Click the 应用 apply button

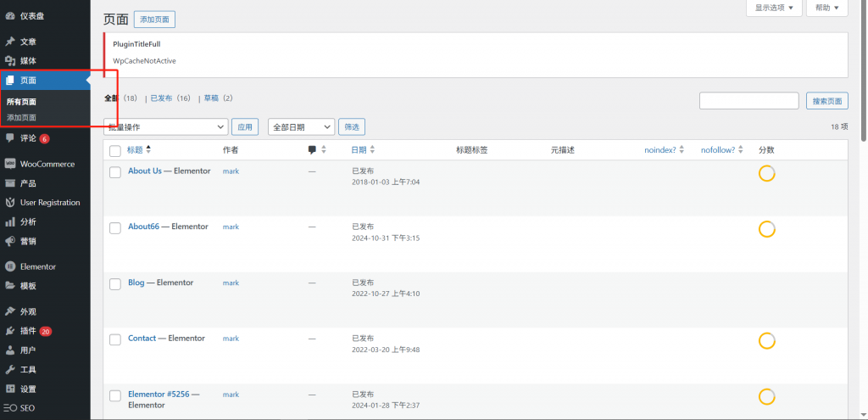[x=245, y=127]
